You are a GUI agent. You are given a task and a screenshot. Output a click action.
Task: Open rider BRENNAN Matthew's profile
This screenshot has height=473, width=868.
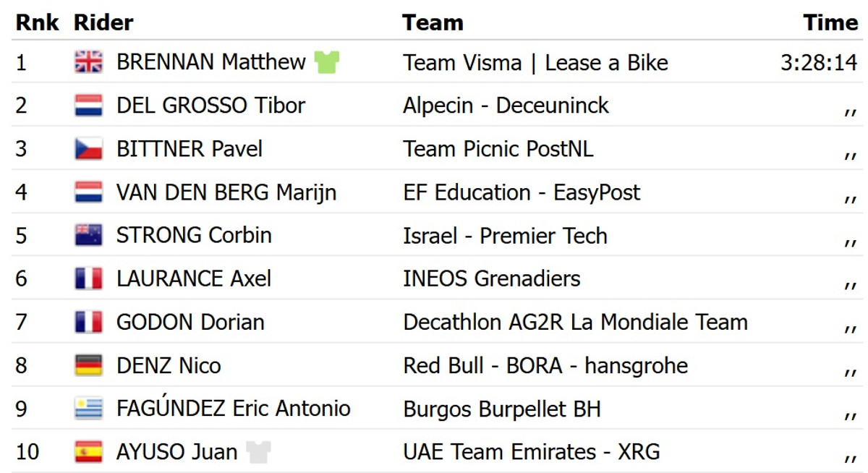(210, 62)
